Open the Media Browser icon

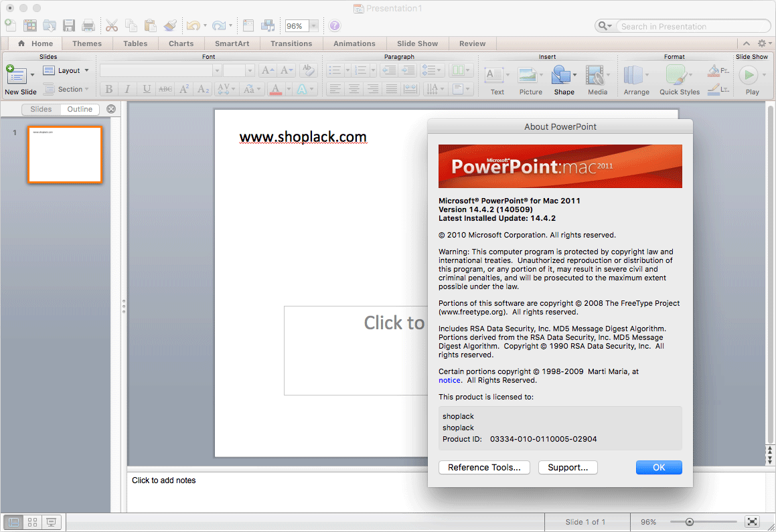pyautogui.click(x=268, y=25)
